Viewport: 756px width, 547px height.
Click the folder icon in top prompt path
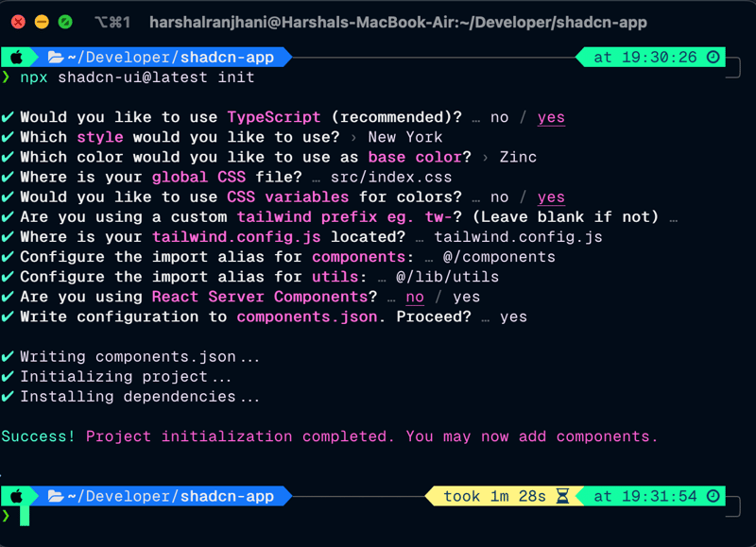pos(56,58)
